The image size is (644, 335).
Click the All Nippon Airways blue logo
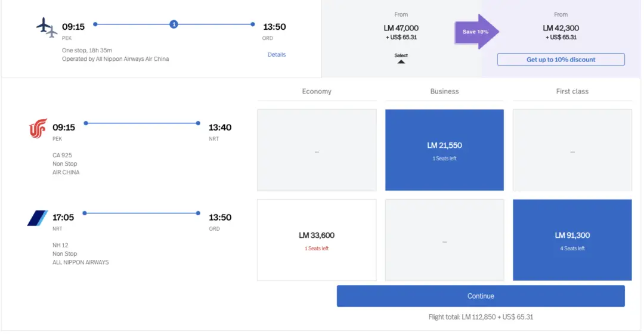(x=38, y=218)
